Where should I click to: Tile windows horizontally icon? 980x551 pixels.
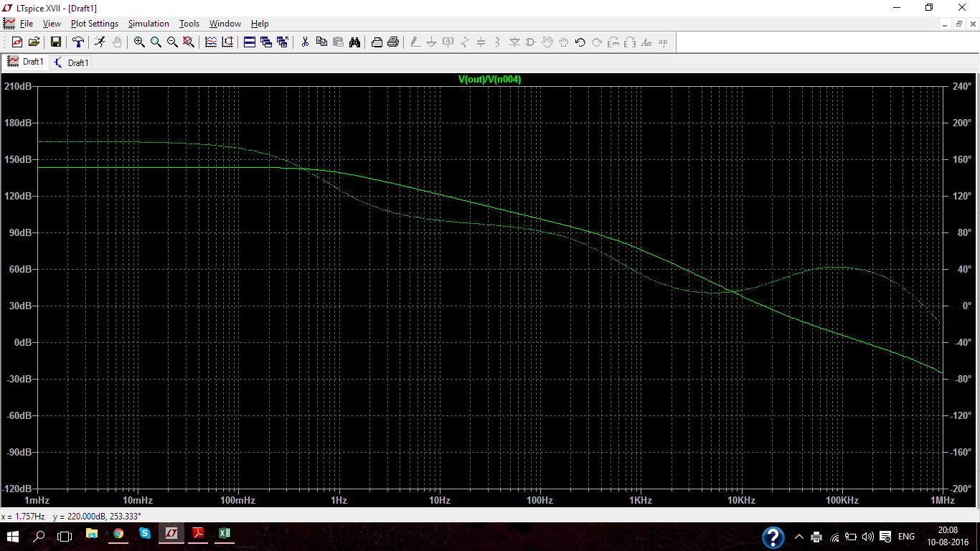click(250, 42)
